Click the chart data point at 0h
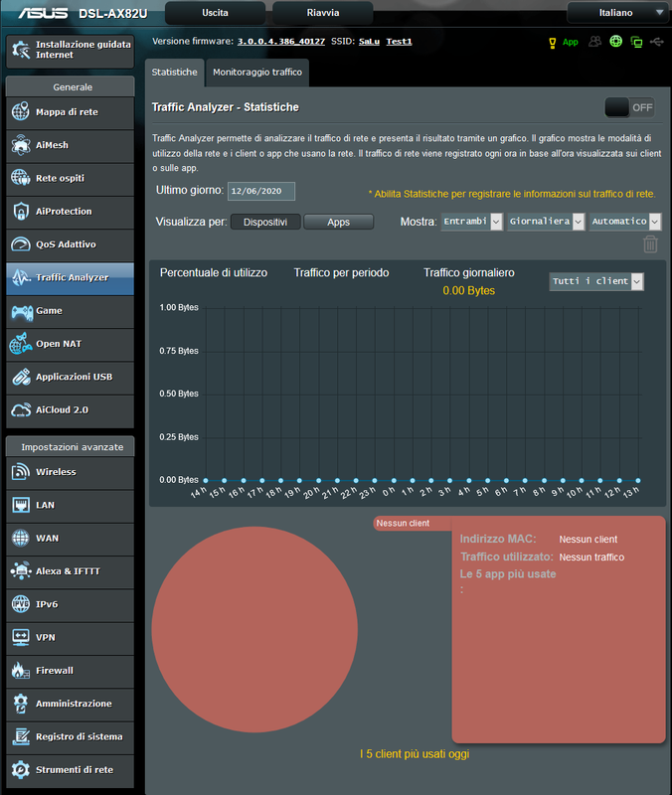This screenshot has width=672, height=795. [x=394, y=480]
